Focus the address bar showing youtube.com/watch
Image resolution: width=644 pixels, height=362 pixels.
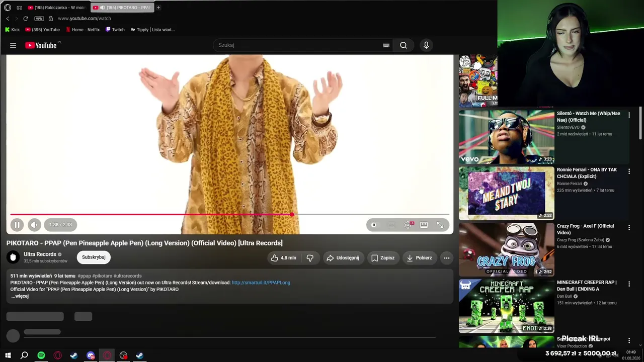pyautogui.click(x=85, y=19)
